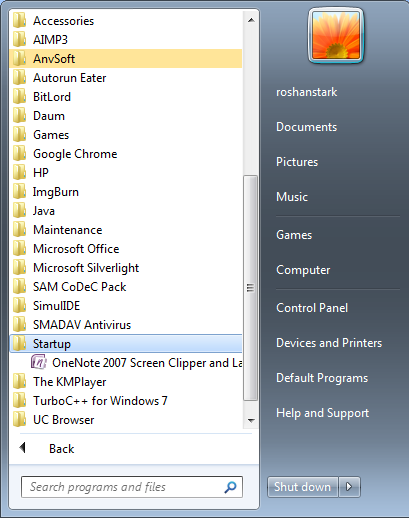This screenshot has height=518, width=409.
Task: Click the orange flower user picture
Action: tap(336, 35)
